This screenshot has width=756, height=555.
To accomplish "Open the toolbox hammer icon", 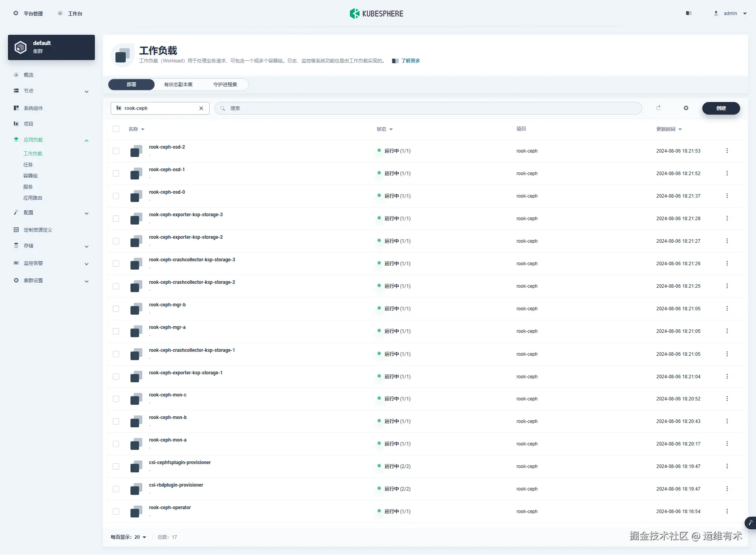I will (750, 523).
